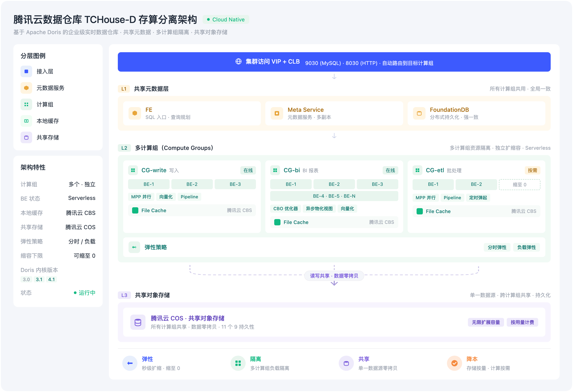The width and height of the screenshot is (573, 392).
Task: Select the BE-2 node in CG-bi
Action: 334,185
